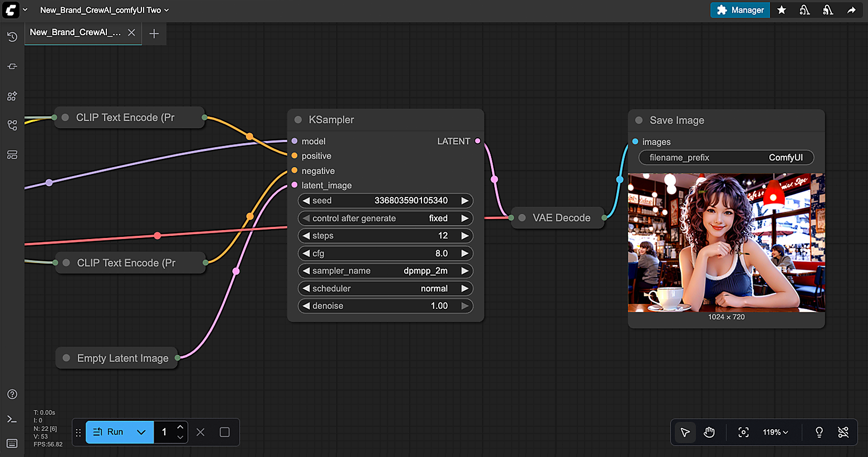The image size is (868, 457).
Task: Click the fit view icon
Action: 743,432
